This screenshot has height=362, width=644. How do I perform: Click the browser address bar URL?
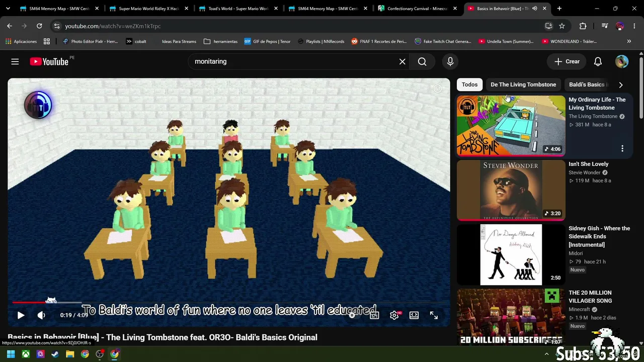[x=113, y=26]
